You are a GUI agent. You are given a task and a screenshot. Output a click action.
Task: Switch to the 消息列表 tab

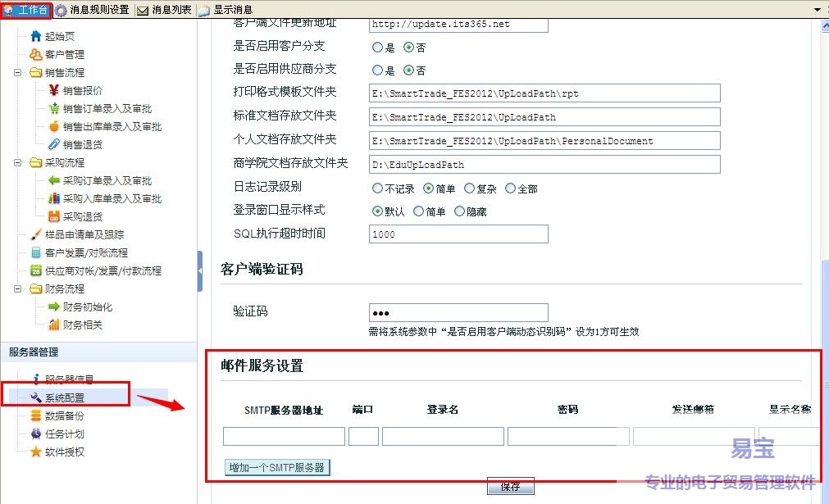click(164, 10)
